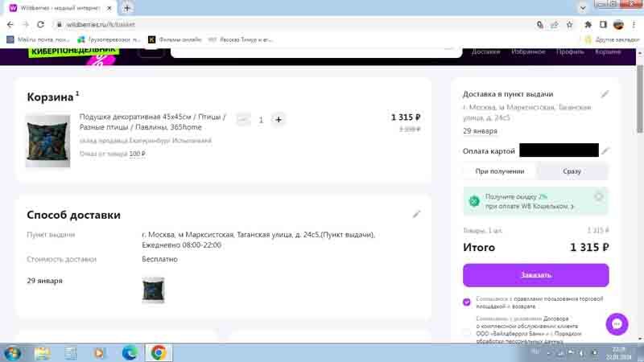Expand Chrome tab search chevron
Screen dimensions: 644x362
click(x=583, y=8)
